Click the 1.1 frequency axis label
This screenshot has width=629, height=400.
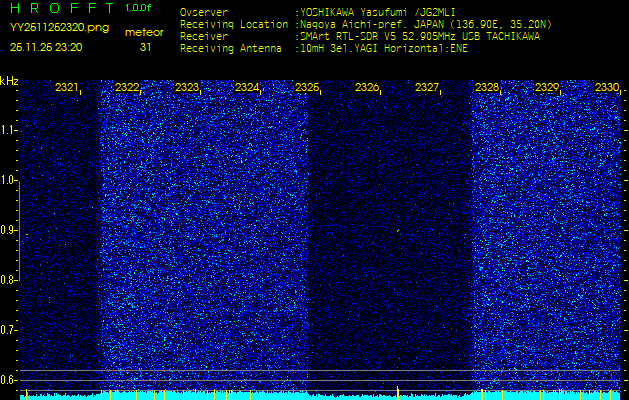(x=8, y=130)
